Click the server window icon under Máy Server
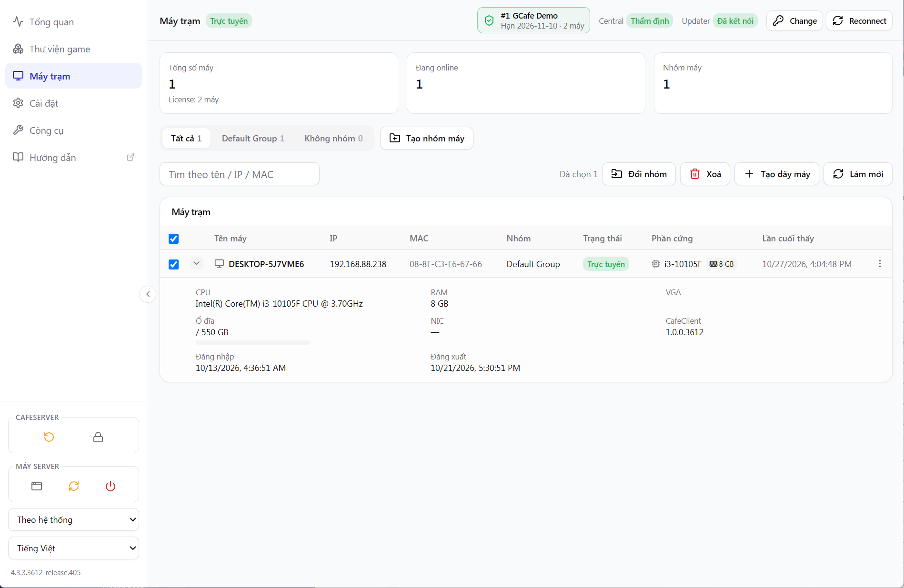904x588 pixels. [37, 486]
